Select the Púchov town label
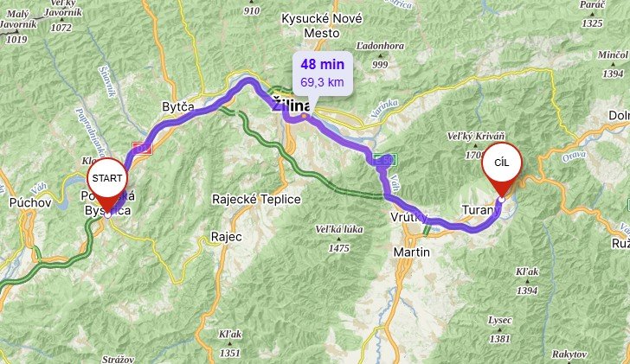The width and height of the screenshot is (630, 364). pos(30,202)
